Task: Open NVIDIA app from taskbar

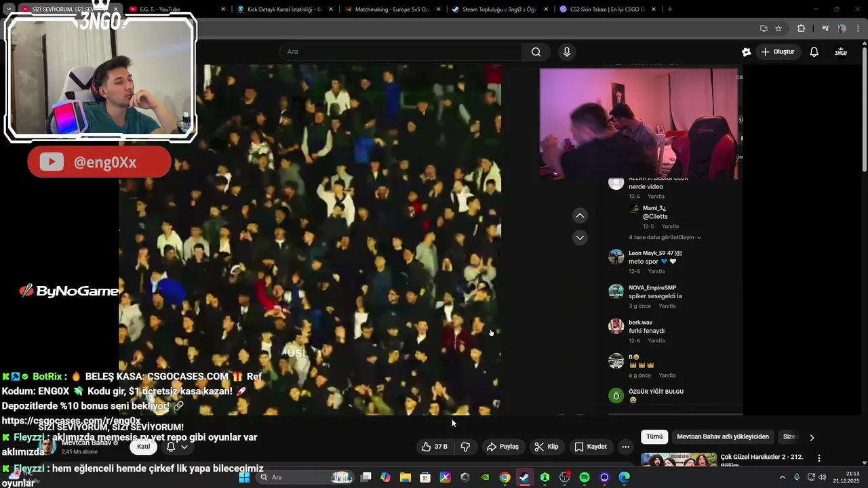Action: coord(485,477)
